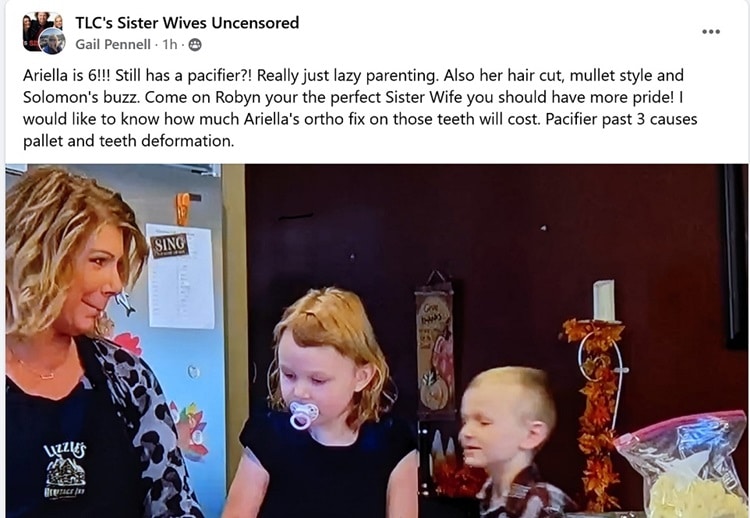Click the SING magnet in the photo
This screenshot has height=518, width=750.
pyautogui.click(x=169, y=245)
